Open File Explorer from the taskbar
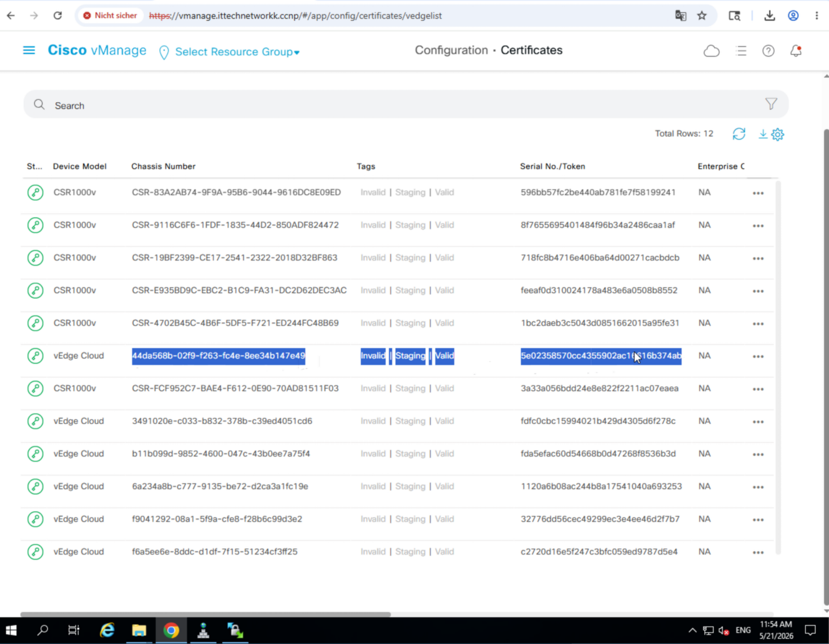The width and height of the screenshot is (829, 644). 139,631
